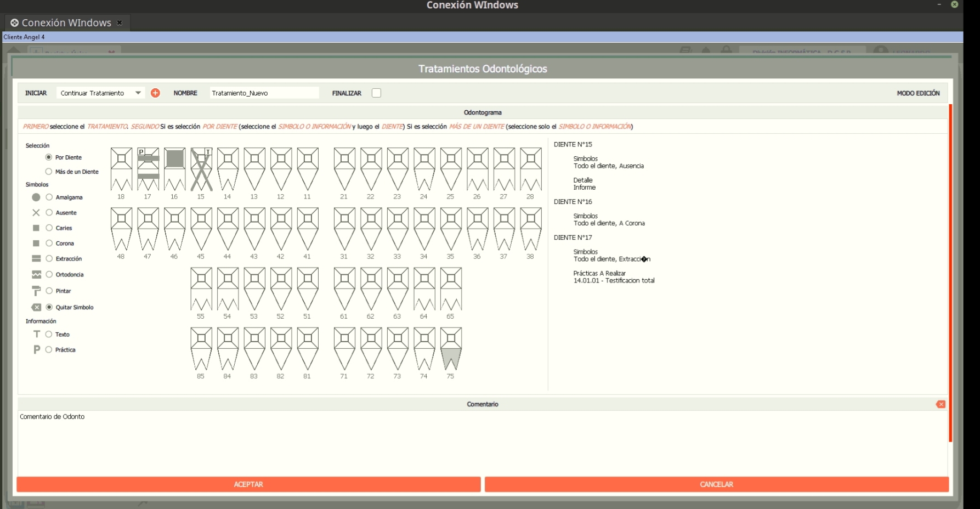Click the CANCELAR button
Viewport: 980px width, 509px height.
[716, 484]
